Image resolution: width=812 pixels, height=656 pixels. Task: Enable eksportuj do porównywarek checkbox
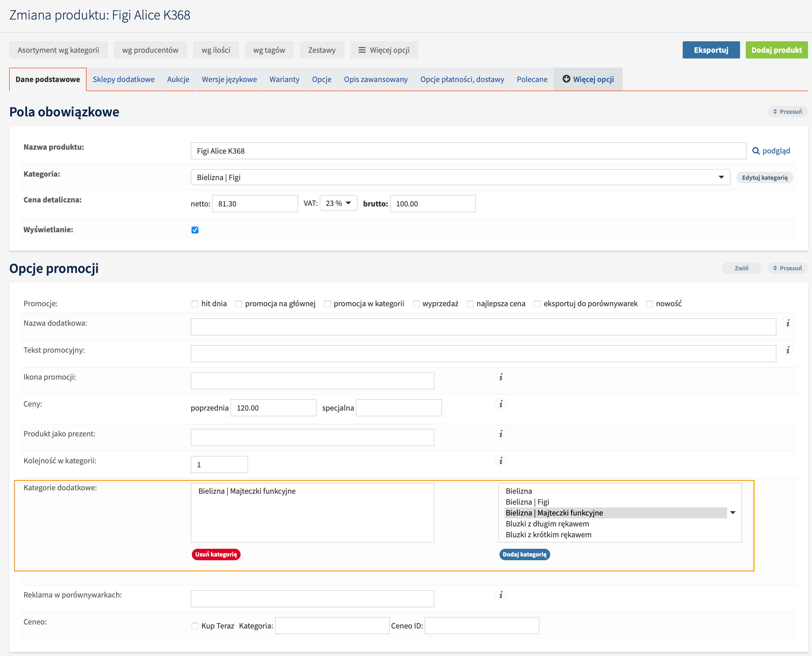(537, 304)
